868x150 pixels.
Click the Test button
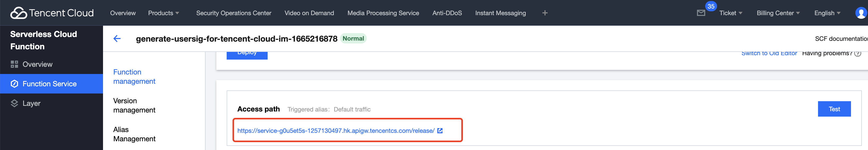[x=834, y=109]
